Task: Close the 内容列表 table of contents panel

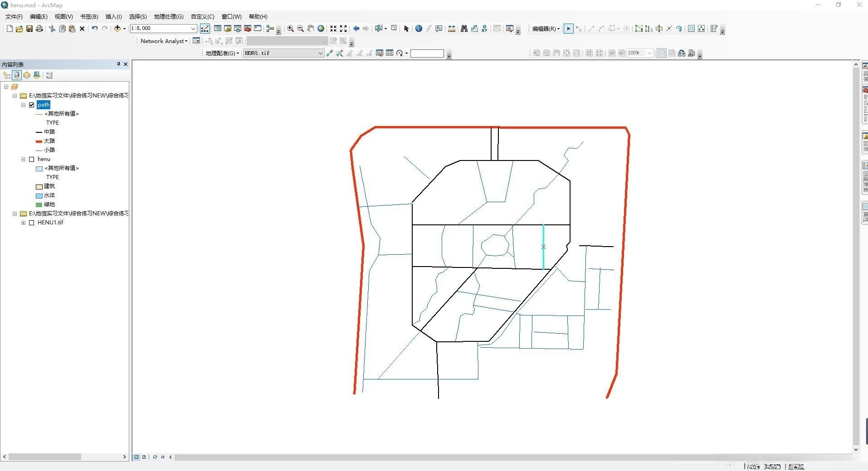Action: pos(126,64)
